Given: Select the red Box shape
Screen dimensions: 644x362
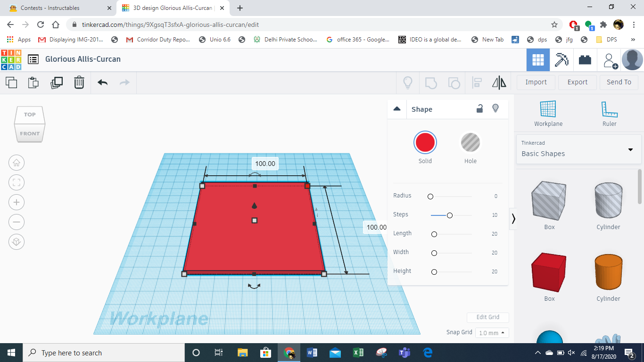Looking at the screenshot, I should click(549, 272).
